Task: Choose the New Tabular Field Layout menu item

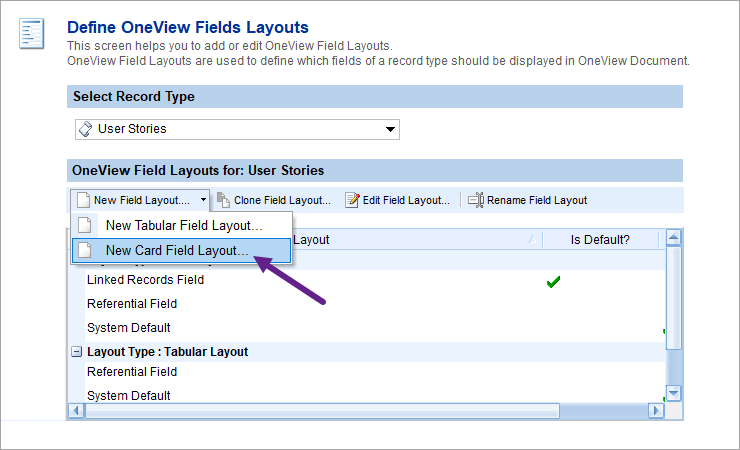Action: [x=182, y=225]
